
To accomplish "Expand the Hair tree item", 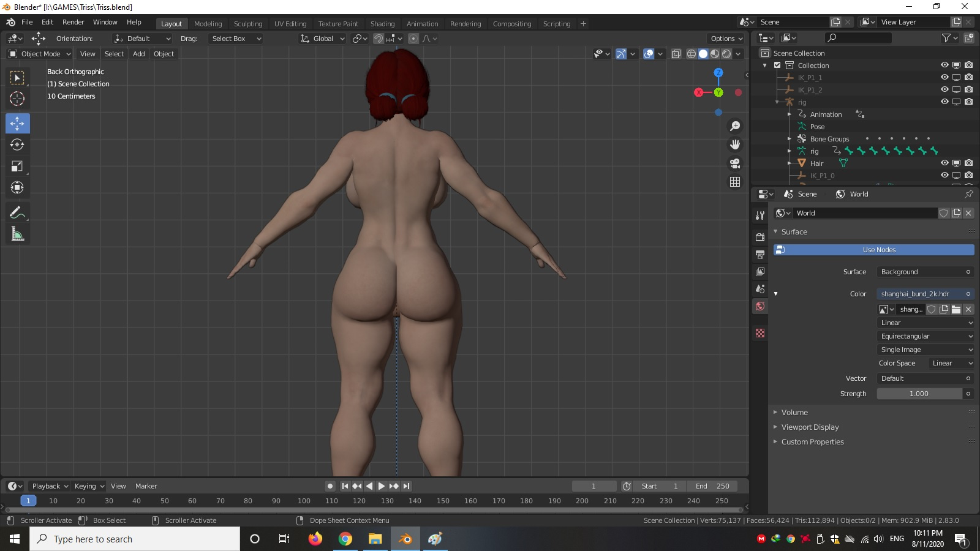I will tap(790, 163).
